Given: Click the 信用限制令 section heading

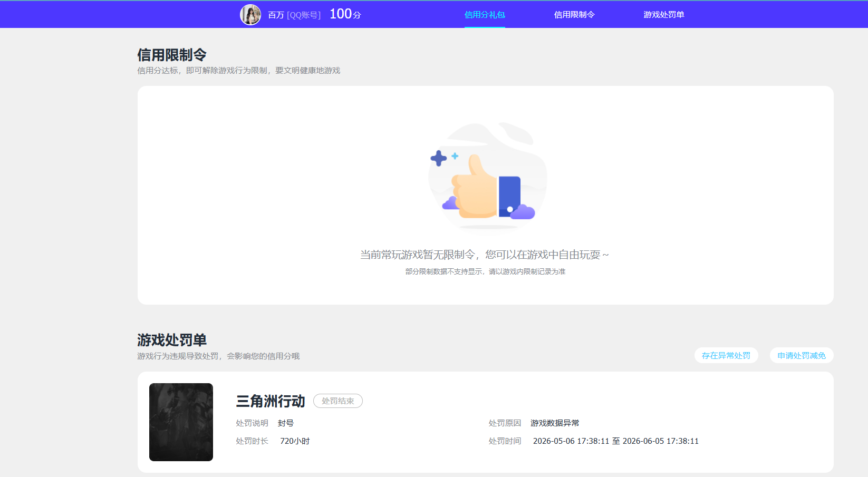Looking at the screenshot, I should click(172, 55).
